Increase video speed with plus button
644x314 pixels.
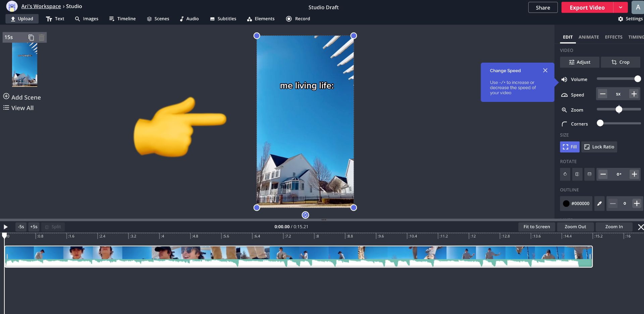[634, 94]
